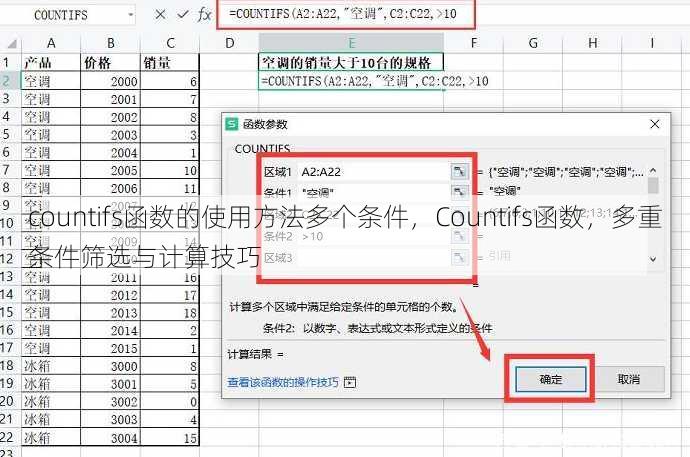
Task: Select column H header
Action: [592, 43]
